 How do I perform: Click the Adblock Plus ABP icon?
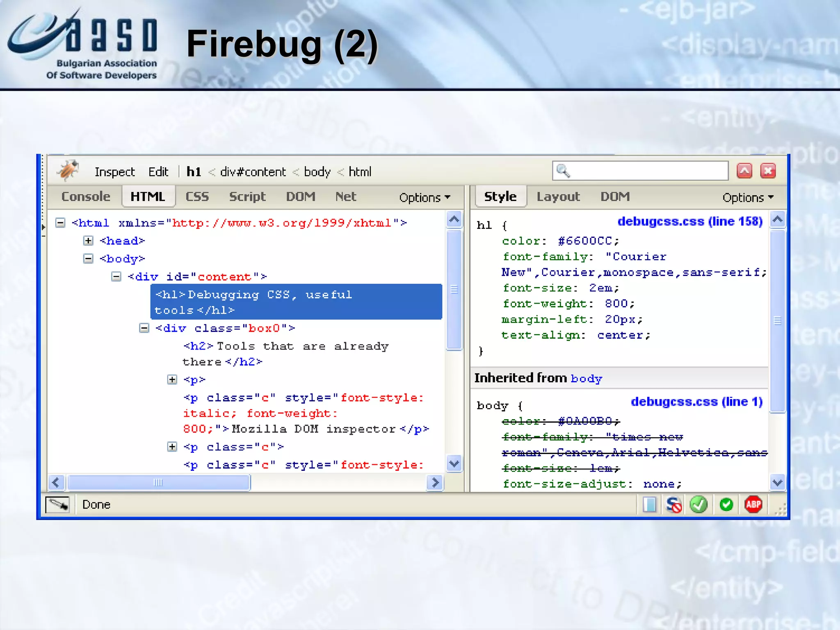[753, 504]
